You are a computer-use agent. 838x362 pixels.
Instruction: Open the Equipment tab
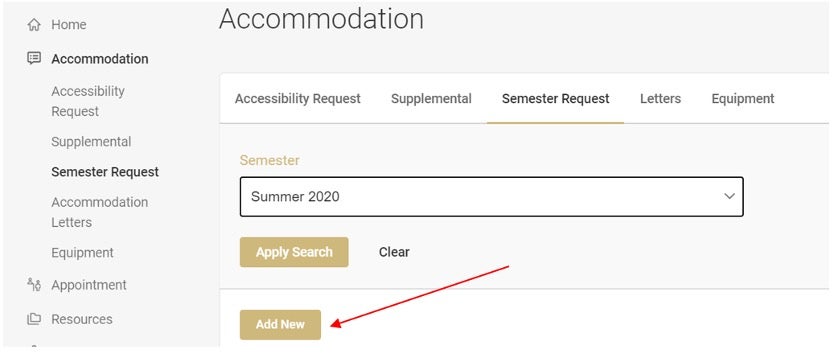coord(743,99)
